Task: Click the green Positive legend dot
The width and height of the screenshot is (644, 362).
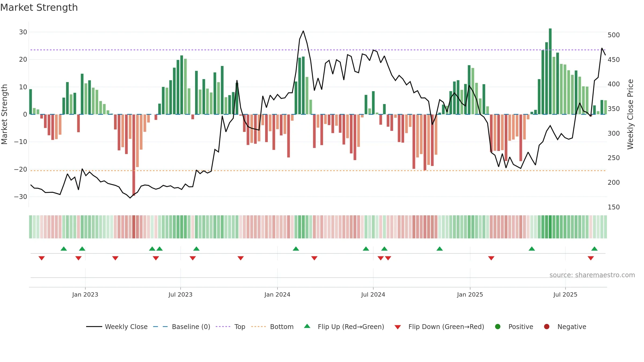Action: coord(498,327)
